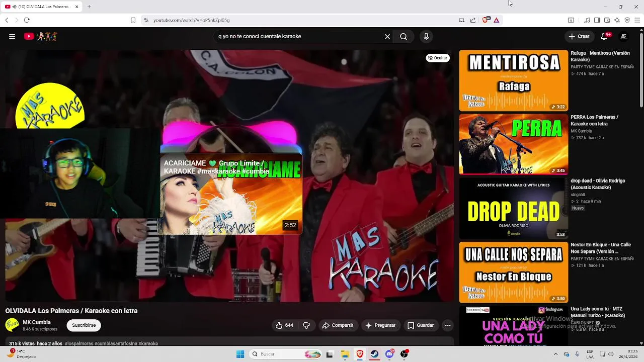Open the PERRA Los Palmeras thumbnail
644x362 pixels.
pos(513,144)
